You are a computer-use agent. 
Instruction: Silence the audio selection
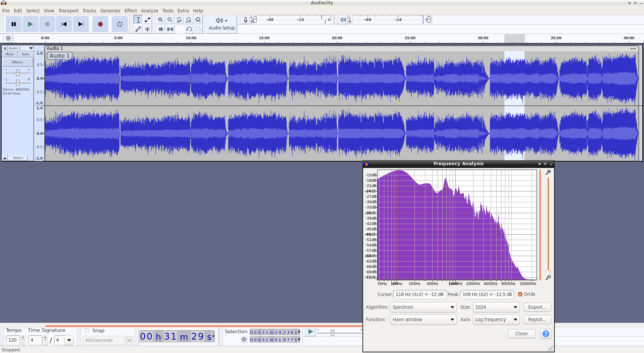click(x=170, y=29)
